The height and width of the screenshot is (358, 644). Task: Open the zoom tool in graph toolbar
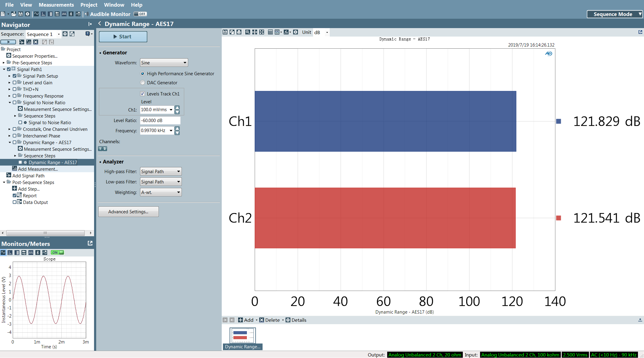pyautogui.click(x=248, y=32)
